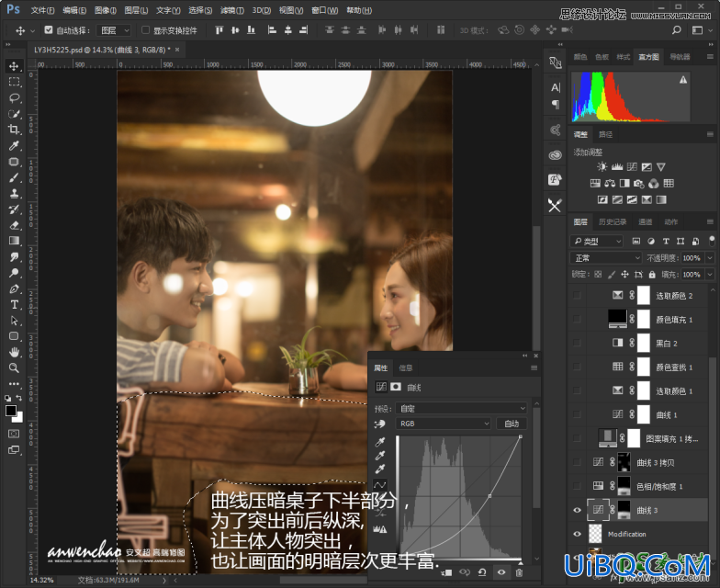Image resolution: width=720 pixels, height=588 pixels.
Task: Select the Lasso tool
Action: coord(14,97)
